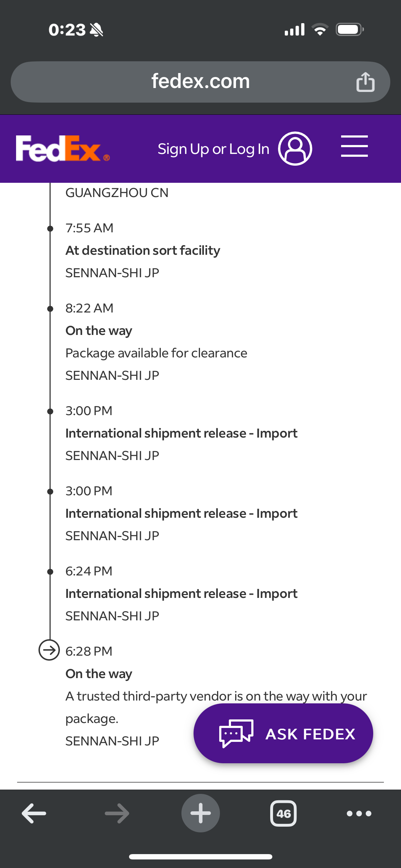The height and width of the screenshot is (868, 401).
Task: Tap the fedex.com address bar
Action: [x=200, y=82]
